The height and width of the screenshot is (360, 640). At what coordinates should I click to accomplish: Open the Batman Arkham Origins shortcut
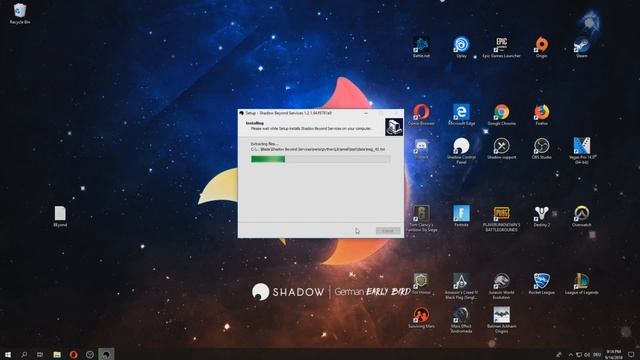[501, 320]
